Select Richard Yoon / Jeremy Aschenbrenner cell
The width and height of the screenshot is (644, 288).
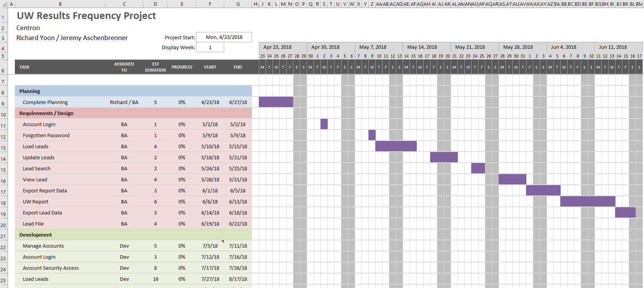coord(72,38)
